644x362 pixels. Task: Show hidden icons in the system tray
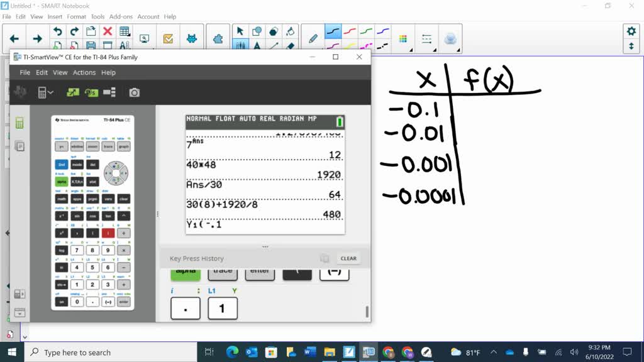pos(494,352)
